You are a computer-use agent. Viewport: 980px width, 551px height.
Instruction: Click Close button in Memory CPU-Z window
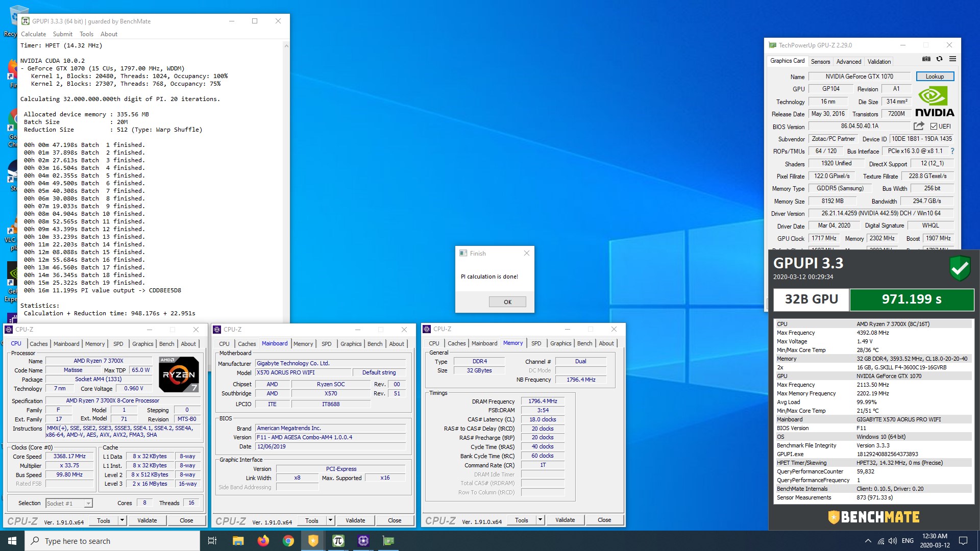click(x=604, y=520)
